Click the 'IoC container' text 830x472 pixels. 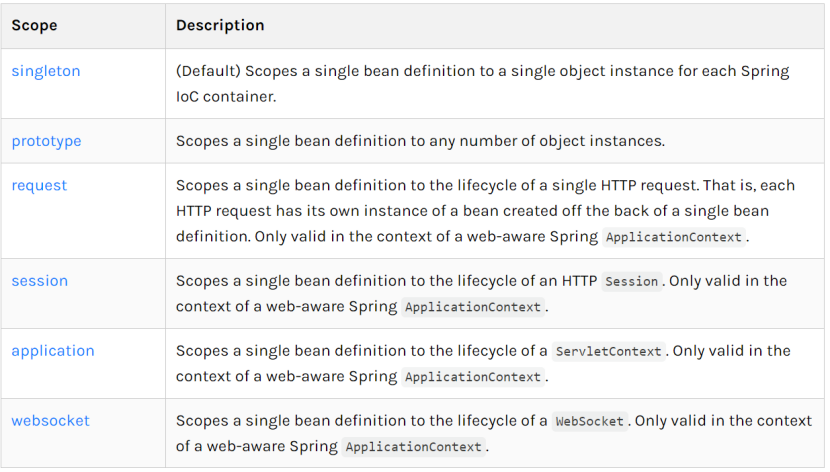226,97
